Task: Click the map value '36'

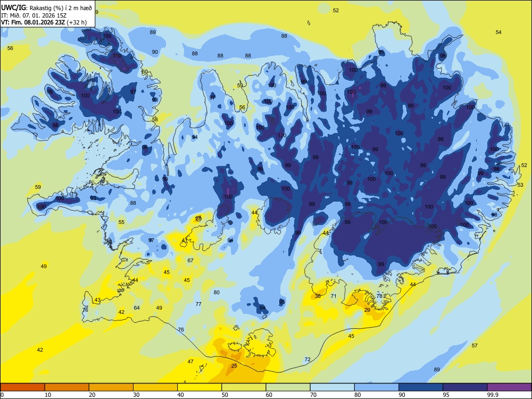Action: 318,296
